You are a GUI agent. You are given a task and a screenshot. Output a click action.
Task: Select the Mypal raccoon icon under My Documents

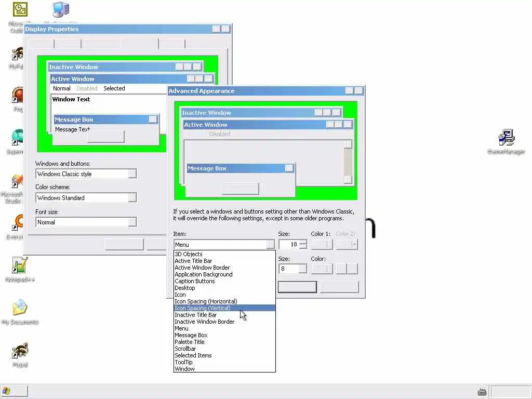(20, 351)
